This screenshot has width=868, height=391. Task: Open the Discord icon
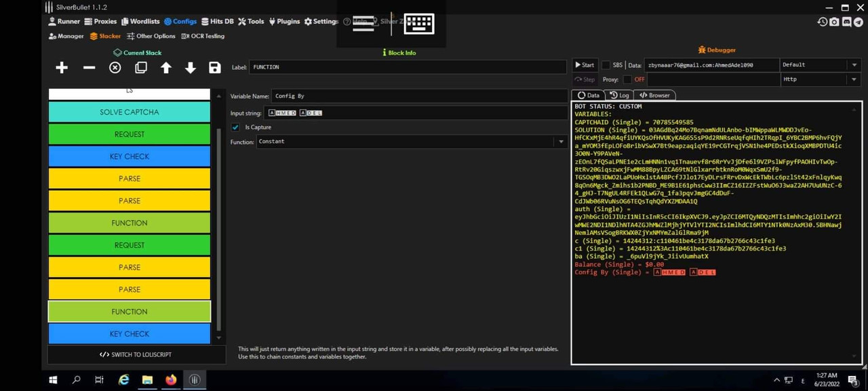tap(846, 22)
